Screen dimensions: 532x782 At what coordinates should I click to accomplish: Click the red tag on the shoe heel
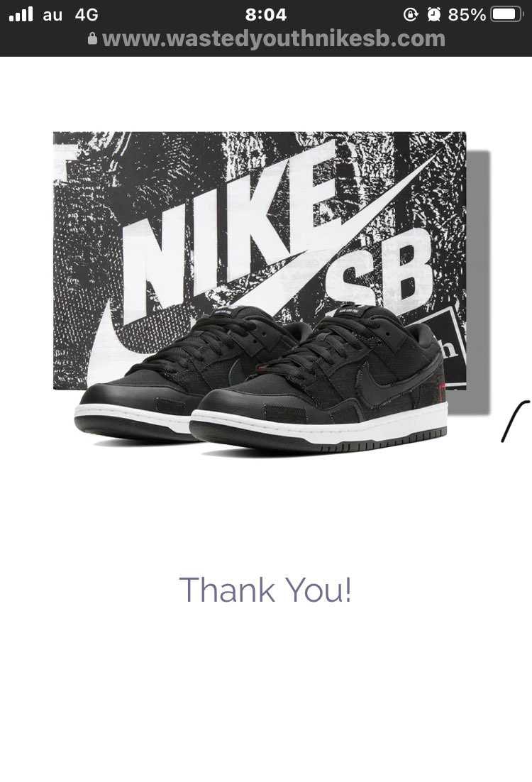tap(442, 389)
